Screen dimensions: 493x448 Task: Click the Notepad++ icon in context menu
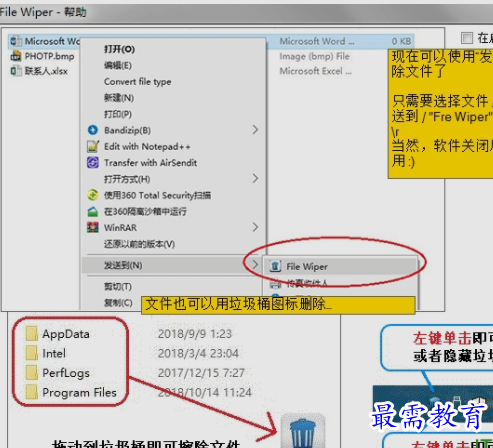pos(93,146)
